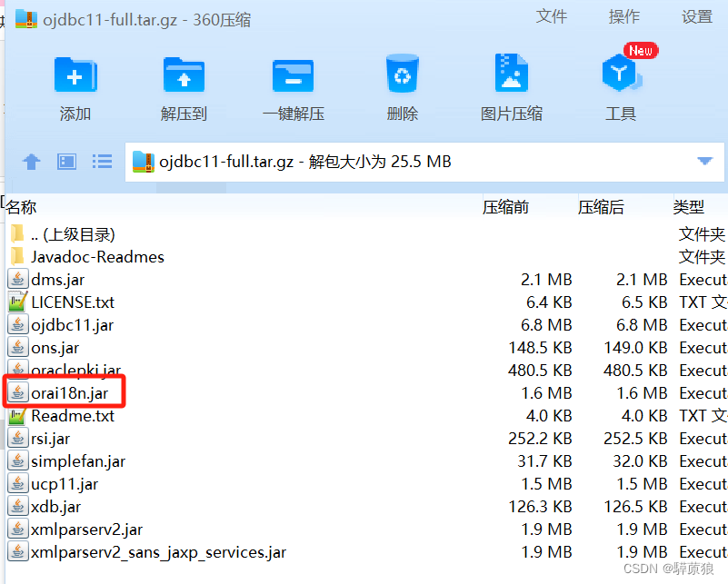Screen dimensions: 728x584
Task: Open the archive path dropdown arrow
Action: click(x=706, y=161)
